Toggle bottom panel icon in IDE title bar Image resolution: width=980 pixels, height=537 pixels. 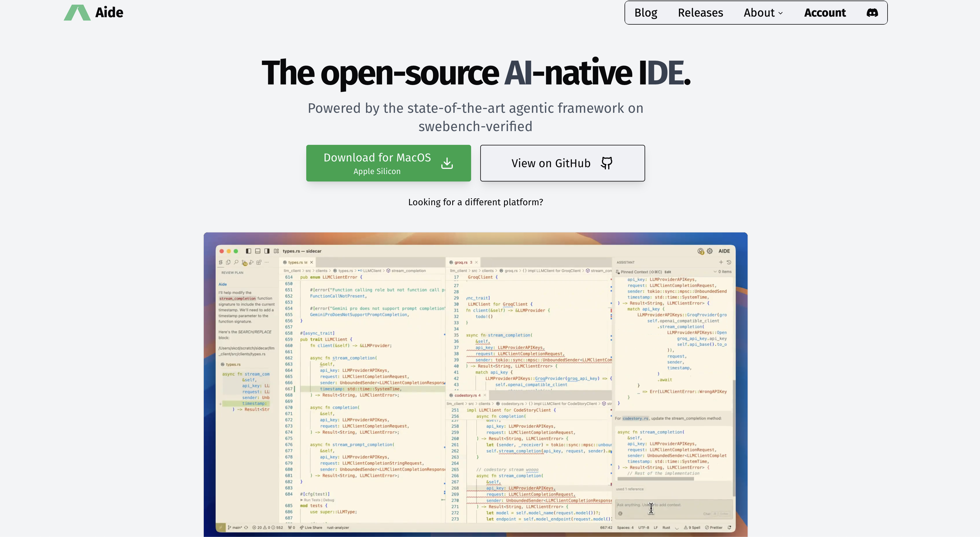click(258, 251)
